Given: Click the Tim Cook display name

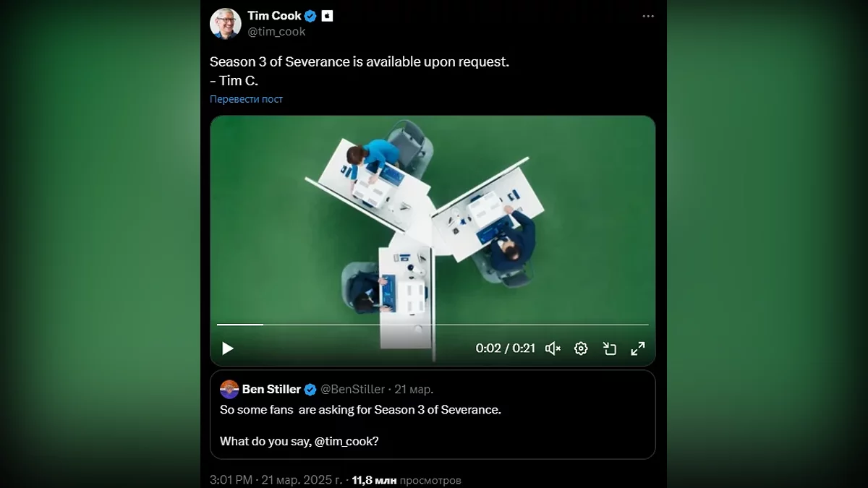Looking at the screenshot, I should [x=274, y=16].
